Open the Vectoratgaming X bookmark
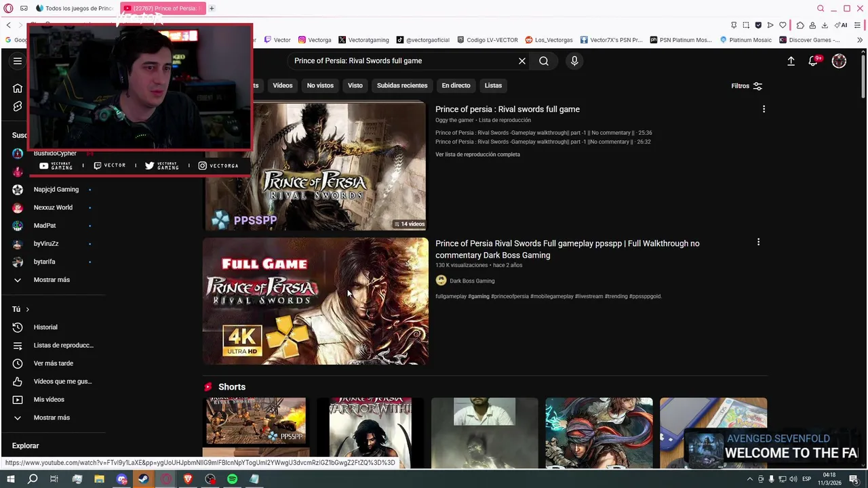The width and height of the screenshot is (868, 488). point(363,40)
